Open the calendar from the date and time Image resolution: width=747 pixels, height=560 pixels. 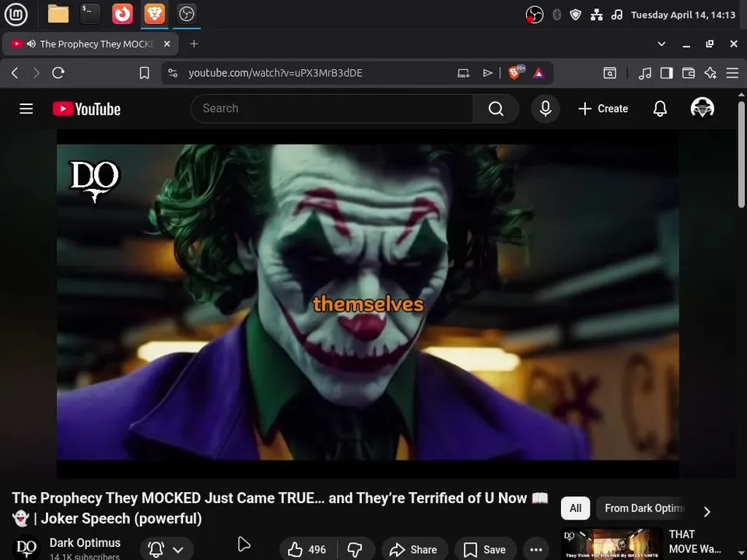click(x=683, y=16)
